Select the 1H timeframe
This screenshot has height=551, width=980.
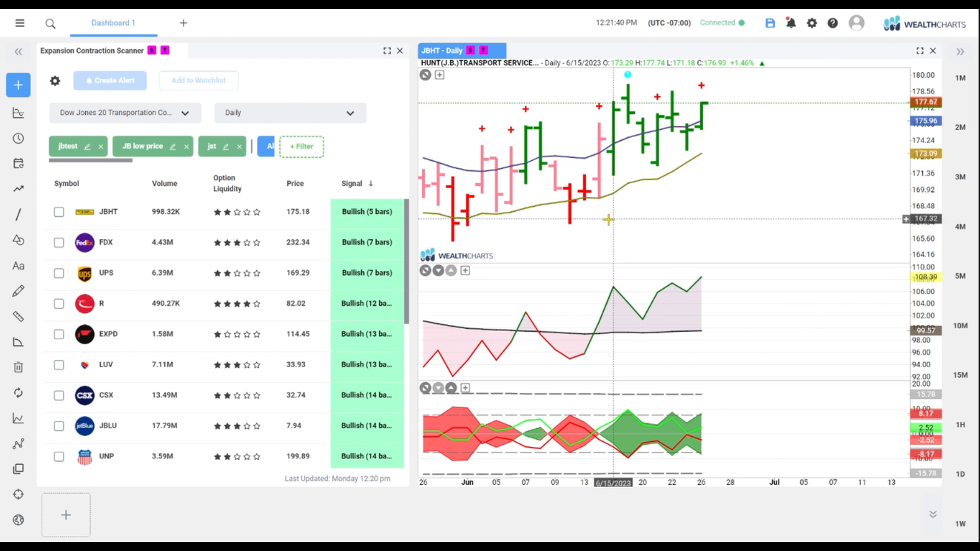point(960,424)
